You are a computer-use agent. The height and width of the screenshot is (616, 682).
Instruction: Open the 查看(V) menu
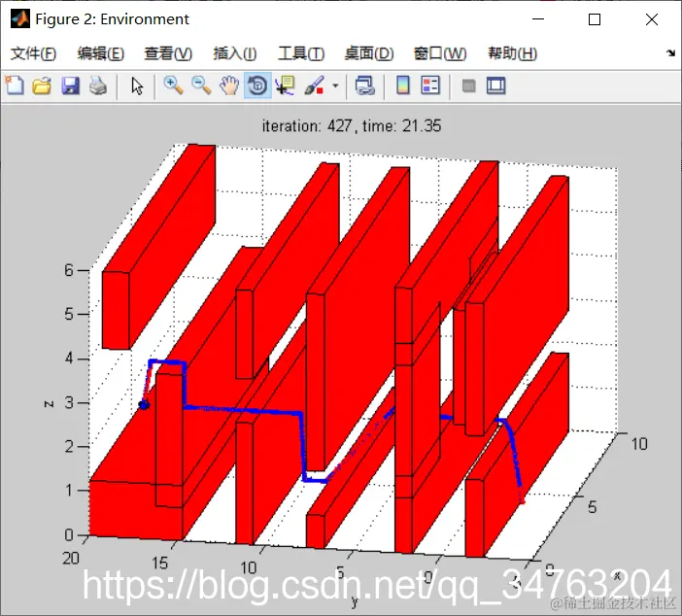(x=168, y=53)
